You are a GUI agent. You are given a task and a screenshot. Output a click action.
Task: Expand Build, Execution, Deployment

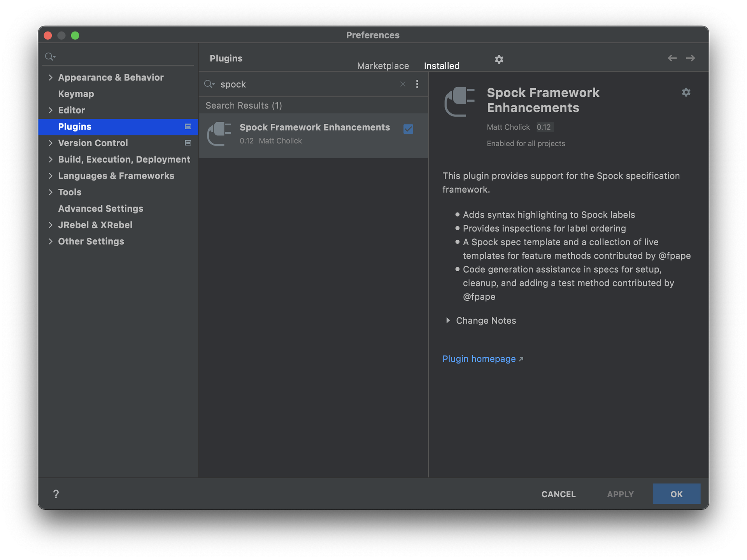50,159
